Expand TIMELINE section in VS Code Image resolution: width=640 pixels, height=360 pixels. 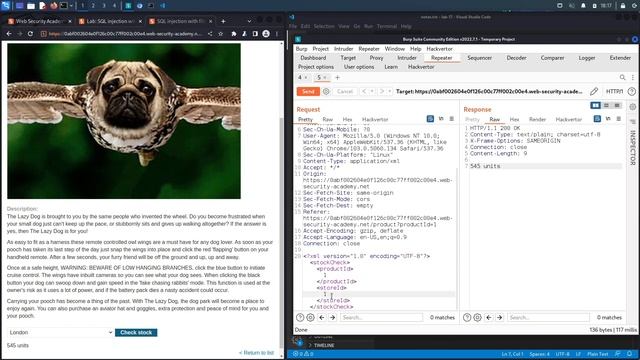coord(324,345)
